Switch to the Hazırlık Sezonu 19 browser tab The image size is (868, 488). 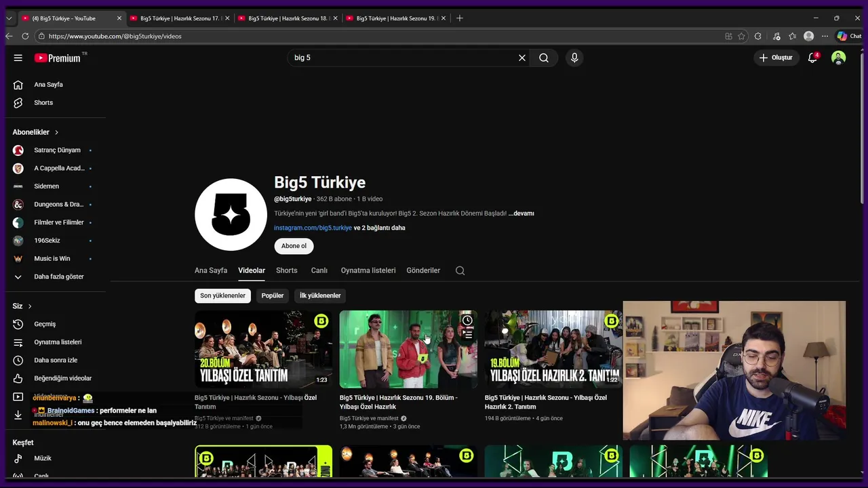pyautogui.click(x=395, y=18)
